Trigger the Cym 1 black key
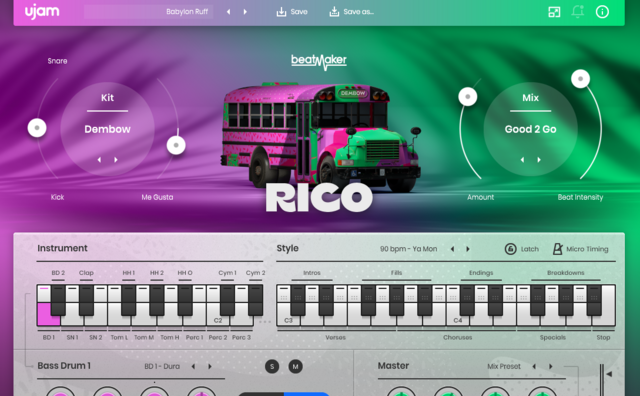The height and width of the screenshot is (396, 640). tap(227, 300)
